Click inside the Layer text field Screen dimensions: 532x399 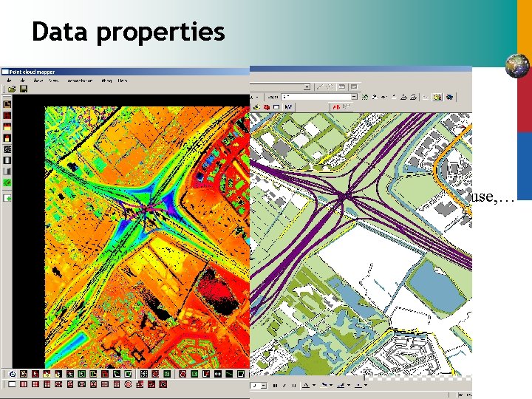(316, 97)
